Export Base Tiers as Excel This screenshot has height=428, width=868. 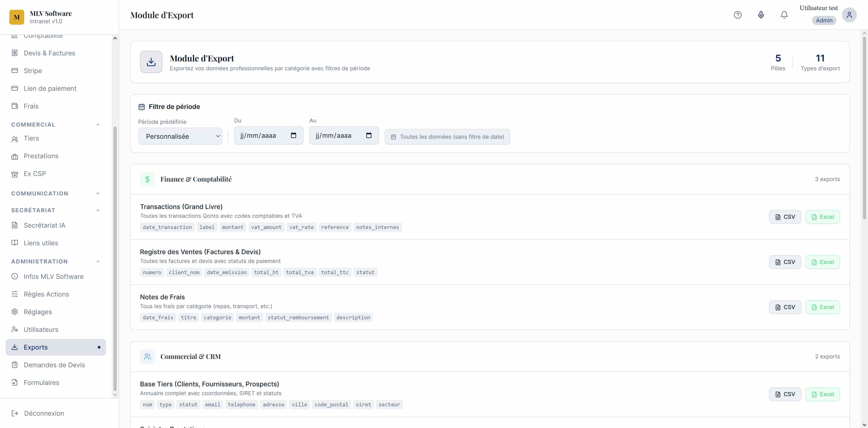822,394
